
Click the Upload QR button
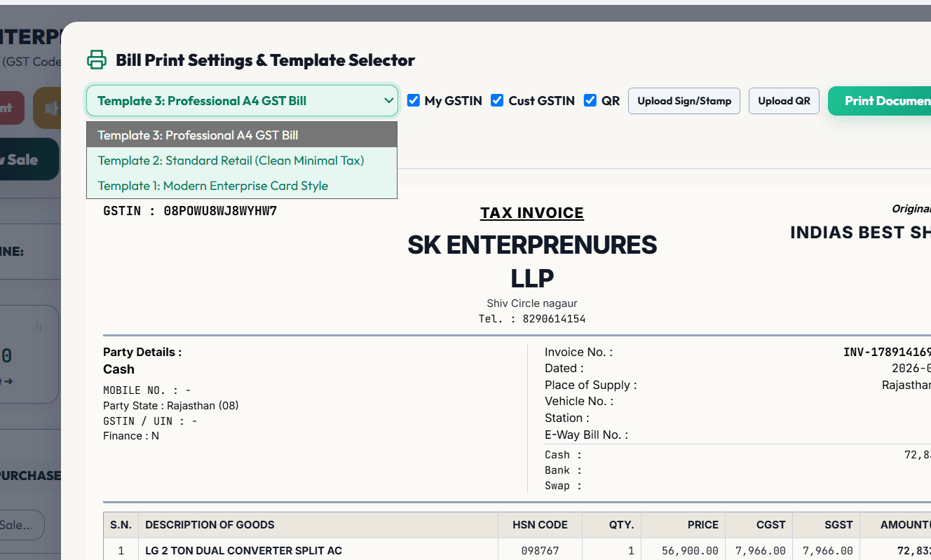(784, 101)
